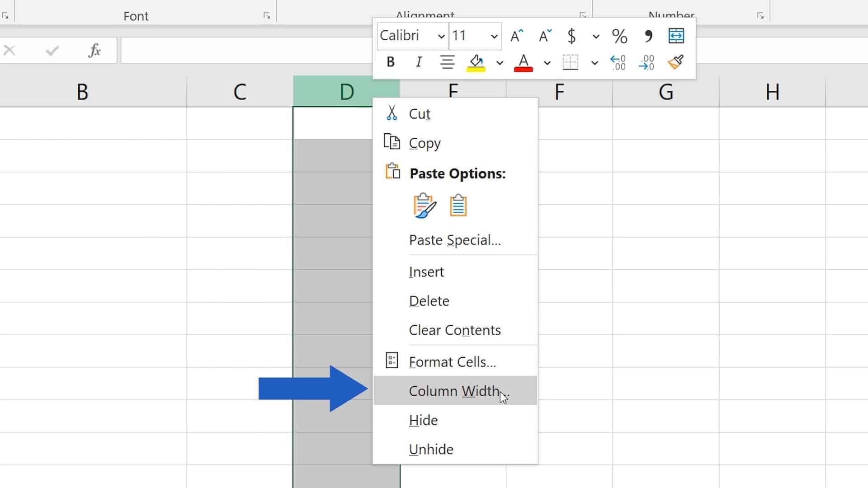Image resolution: width=868 pixels, height=488 pixels.
Task: Toggle italic formatting
Action: [418, 62]
